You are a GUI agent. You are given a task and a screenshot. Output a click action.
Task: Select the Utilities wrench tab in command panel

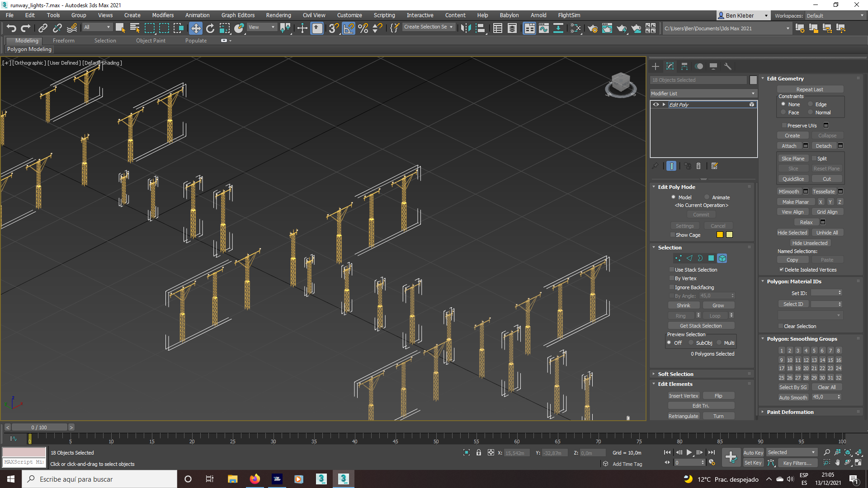point(728,66)
